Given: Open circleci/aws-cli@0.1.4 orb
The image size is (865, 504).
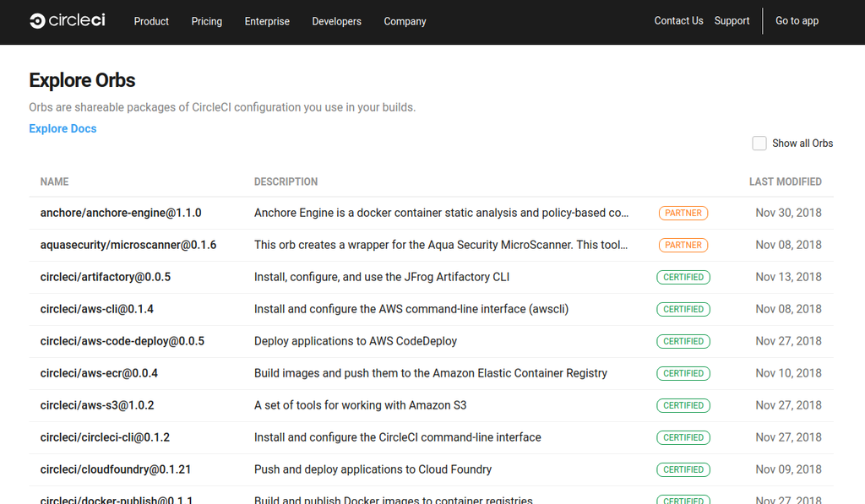Looking at the screenshot, I should [97, 309].
